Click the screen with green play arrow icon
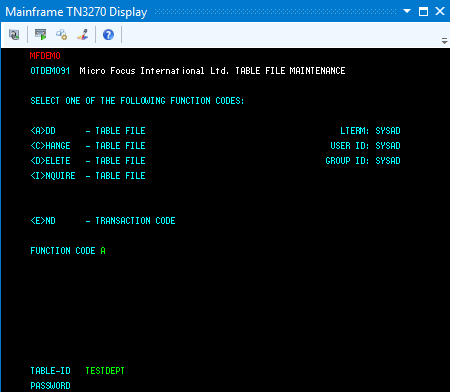Screen dimensions: 450x392 coord(41,35)
